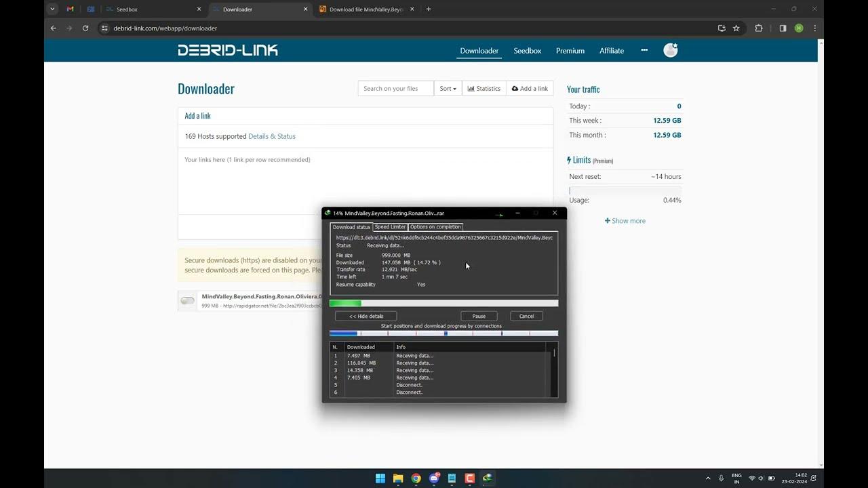Open Windows Start menu
868x488 pixels.
pyautogui.click(x=380, y=479)
